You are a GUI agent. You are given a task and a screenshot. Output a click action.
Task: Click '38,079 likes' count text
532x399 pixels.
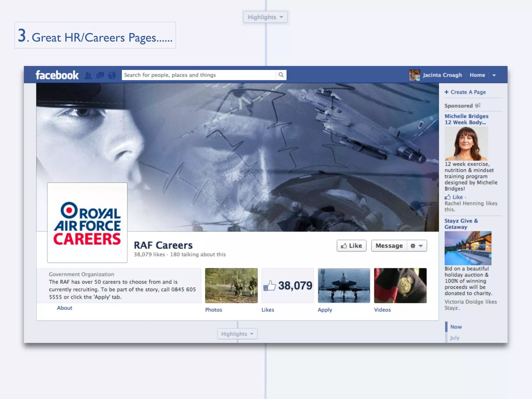(149, 254)
